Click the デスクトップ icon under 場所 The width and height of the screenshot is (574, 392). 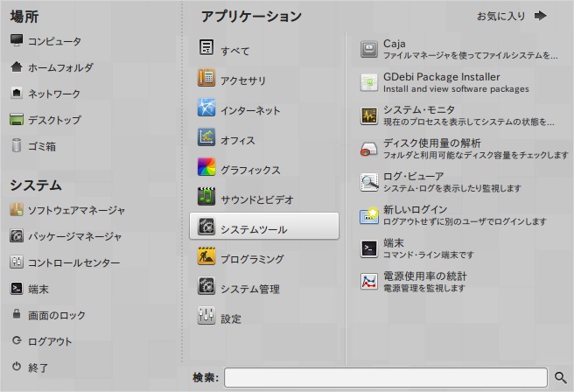tap(17, 119)
